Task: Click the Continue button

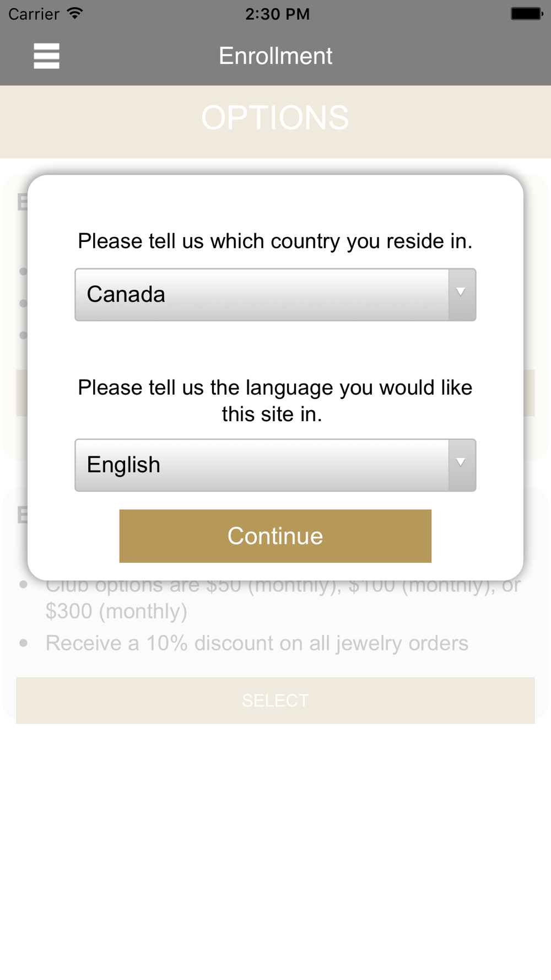Action: [275, 536]
